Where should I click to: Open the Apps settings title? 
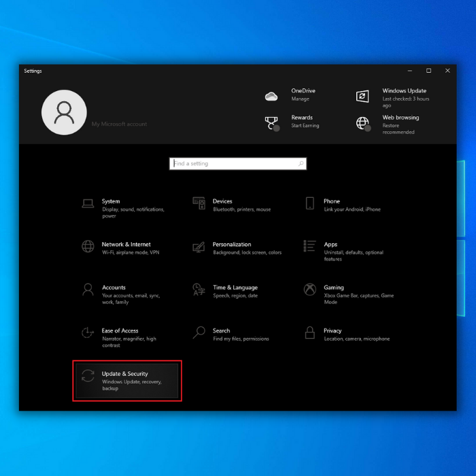(330, 244)
